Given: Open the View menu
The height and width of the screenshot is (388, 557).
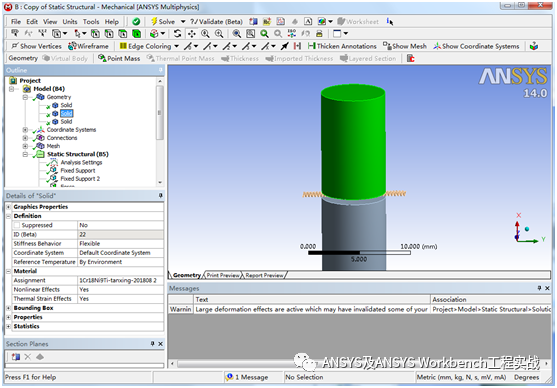Looking at the screenshot, I should pos(50,22).
